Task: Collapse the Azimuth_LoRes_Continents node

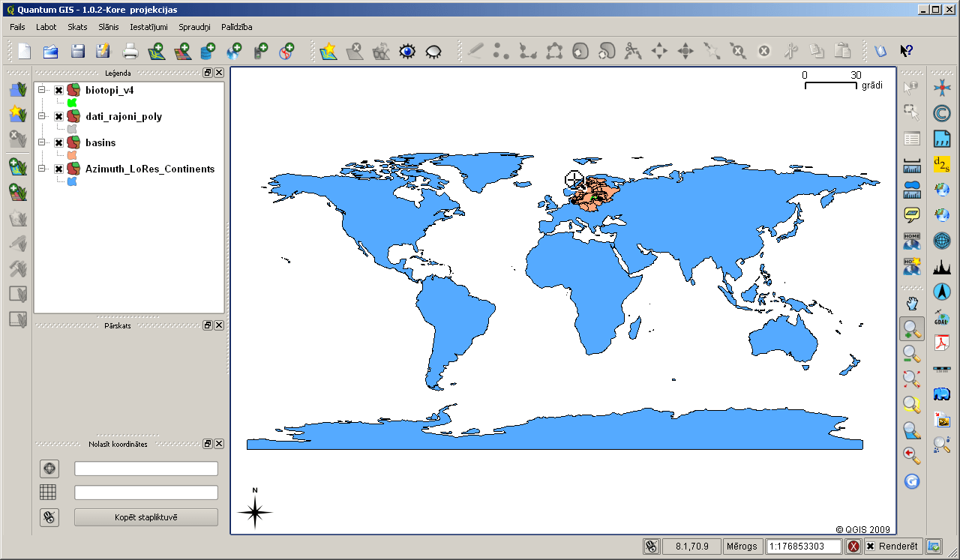Action: pos(42,169)
